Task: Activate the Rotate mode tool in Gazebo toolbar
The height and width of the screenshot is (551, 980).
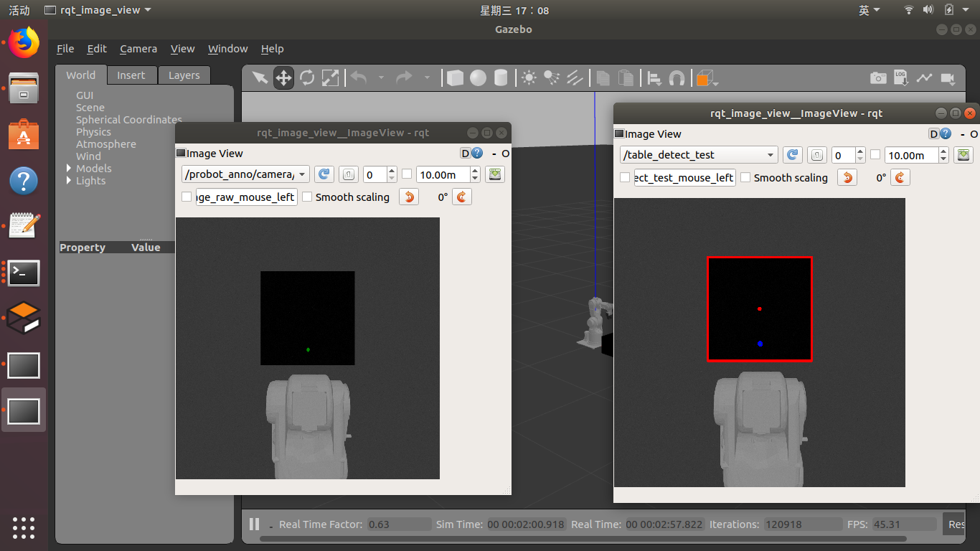Action: (x=307, y=77)
